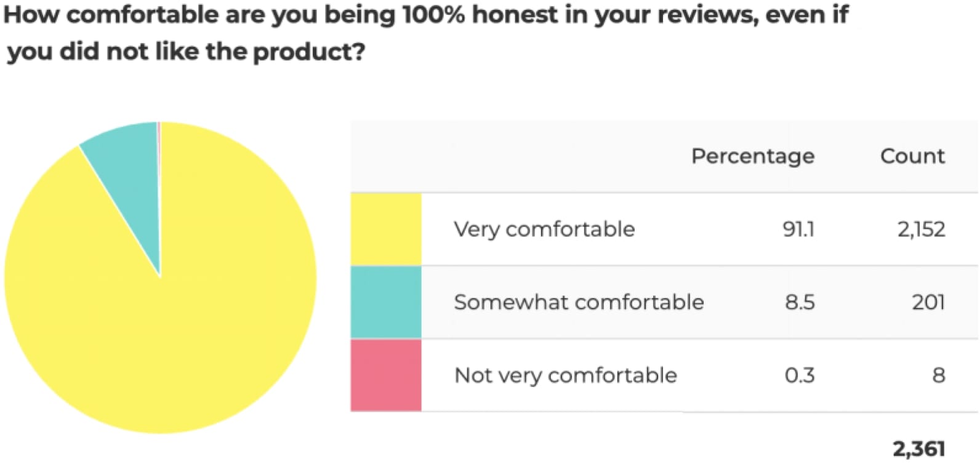
Task: Select the Not very comfortable row label
Action: tap(565, 375)
